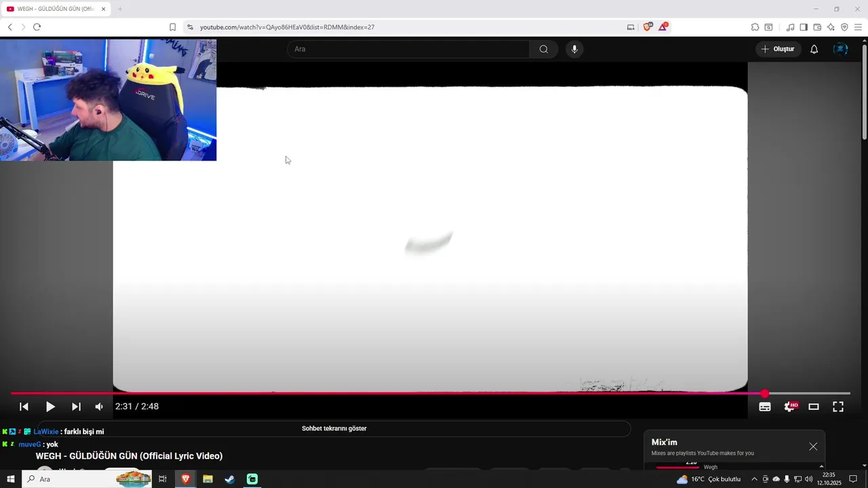Open the tab search icon in toolbar
Viewport: 868px width, 488px height.
pyautogui.click(x=768, y=27)
